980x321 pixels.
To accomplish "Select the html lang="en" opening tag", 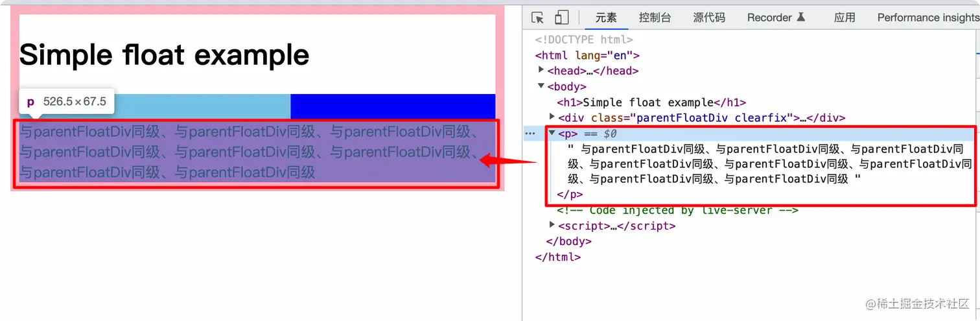I will click(587, 56).
